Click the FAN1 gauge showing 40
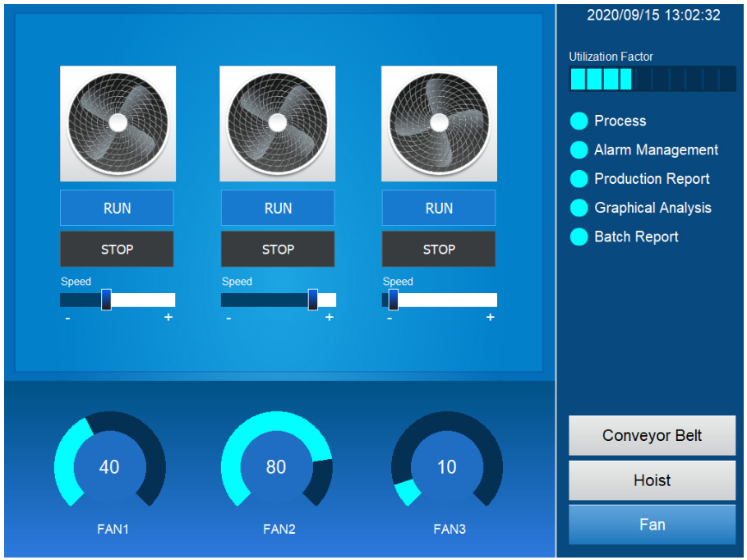The width and height of the screenshot is (747, 560). pos(109,466)
